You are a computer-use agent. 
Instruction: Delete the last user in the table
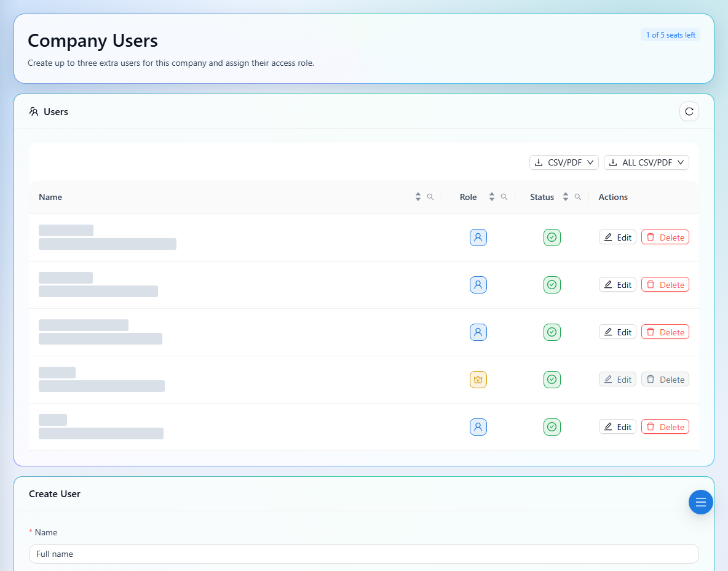click(x=665, y=427)
